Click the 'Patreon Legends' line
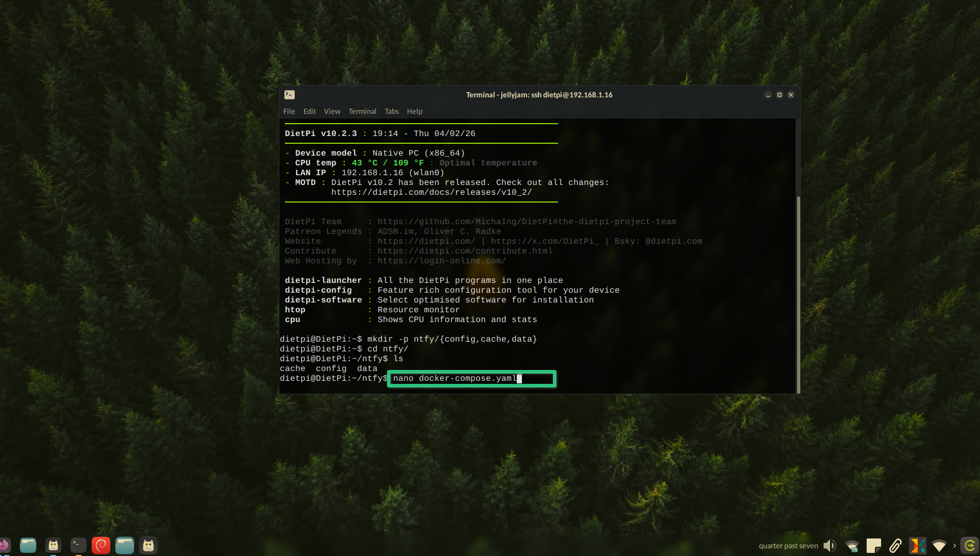This screenshot has height=556, width=980. (x=393, y=231)
